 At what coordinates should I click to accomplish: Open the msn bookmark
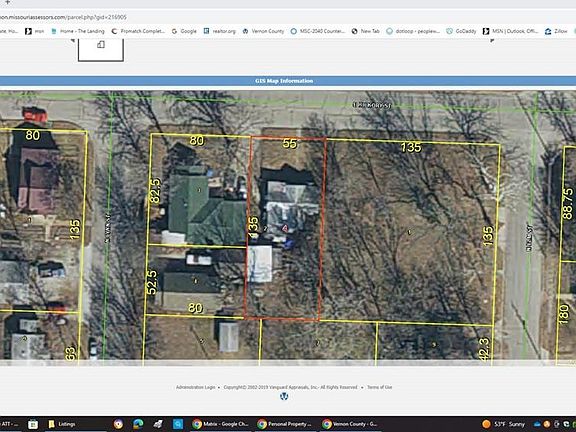click(x=35, y=31)
